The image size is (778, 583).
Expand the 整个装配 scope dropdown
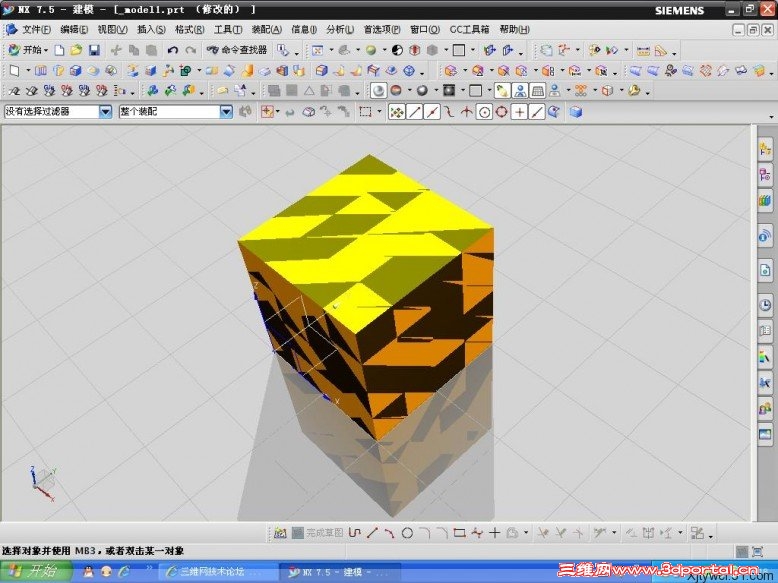point(226,112)
